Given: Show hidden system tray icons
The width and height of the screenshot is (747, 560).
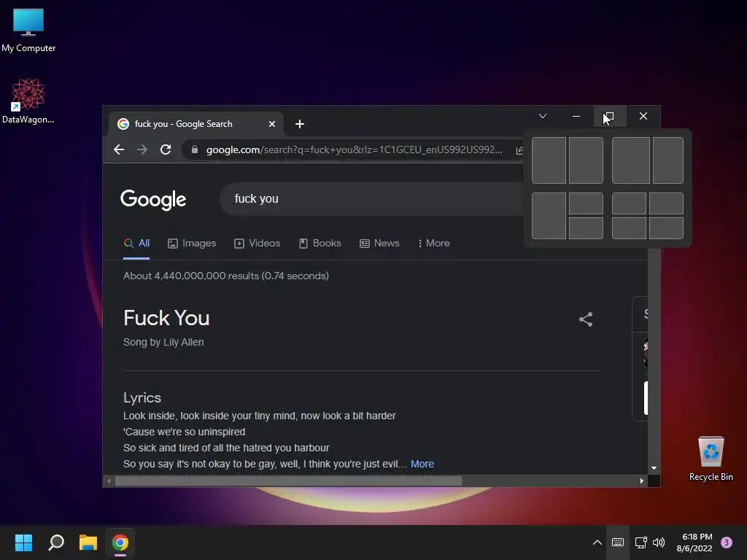Looking at the screenshot, I should (x=597, y=542).
